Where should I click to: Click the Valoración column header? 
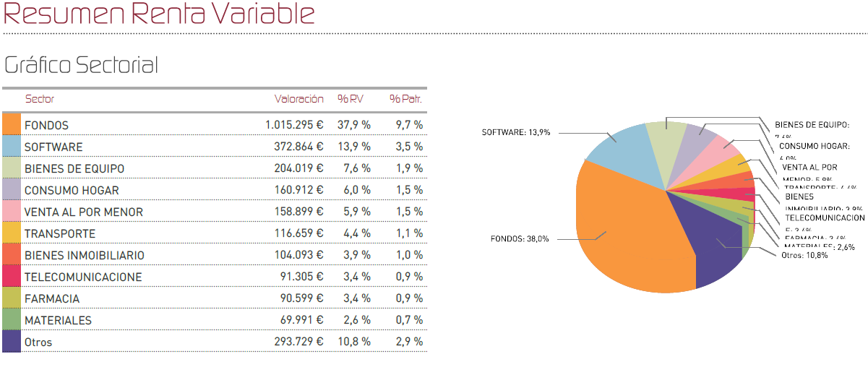pos(298,99)
